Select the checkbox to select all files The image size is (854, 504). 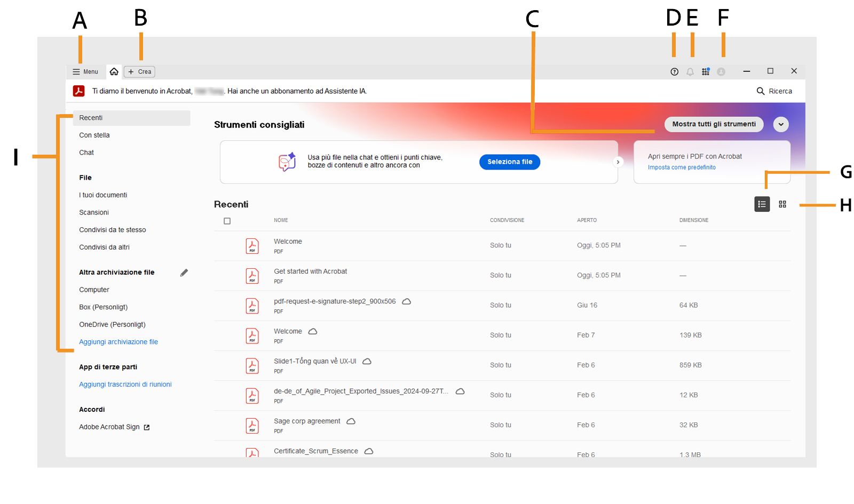coord(227,220)
